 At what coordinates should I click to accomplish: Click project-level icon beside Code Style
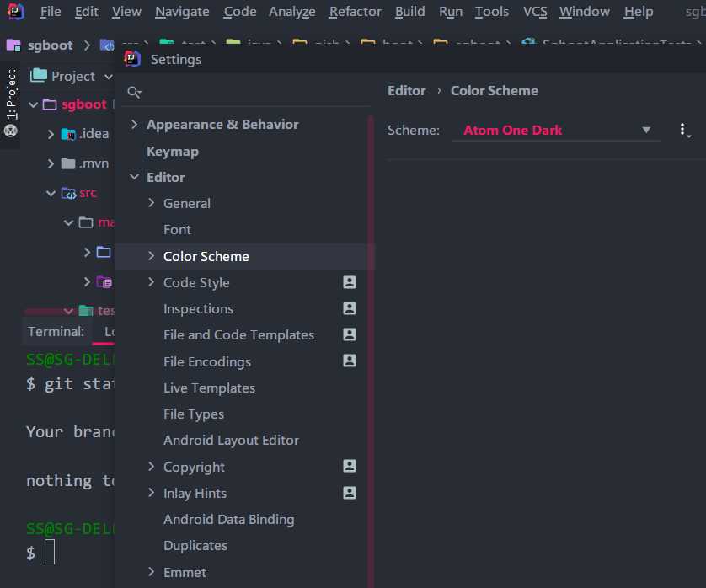pos(350,282)
